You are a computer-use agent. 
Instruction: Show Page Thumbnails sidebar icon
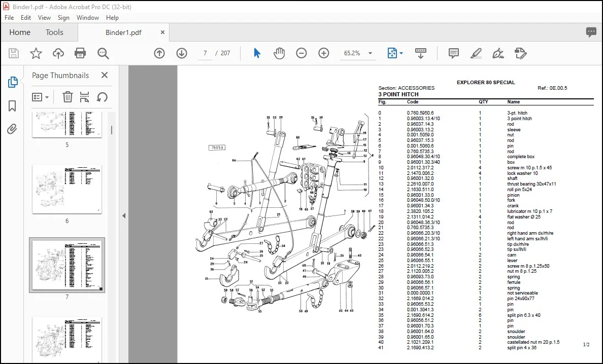12,82
